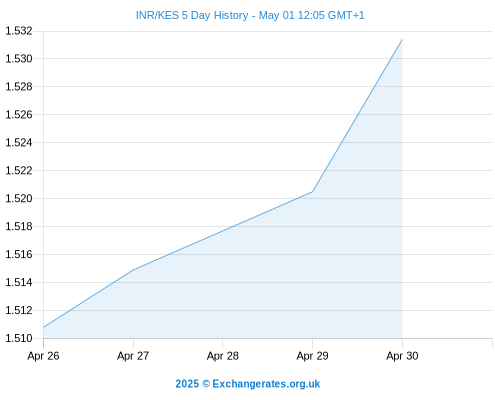Click the 1.530 y-axis label
Screen dimensions: 495x400
coord(19,59)
